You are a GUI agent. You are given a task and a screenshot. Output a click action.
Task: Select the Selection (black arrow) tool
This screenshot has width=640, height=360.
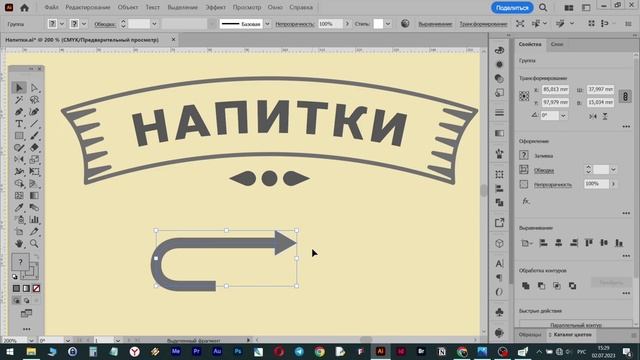point(19,88)
